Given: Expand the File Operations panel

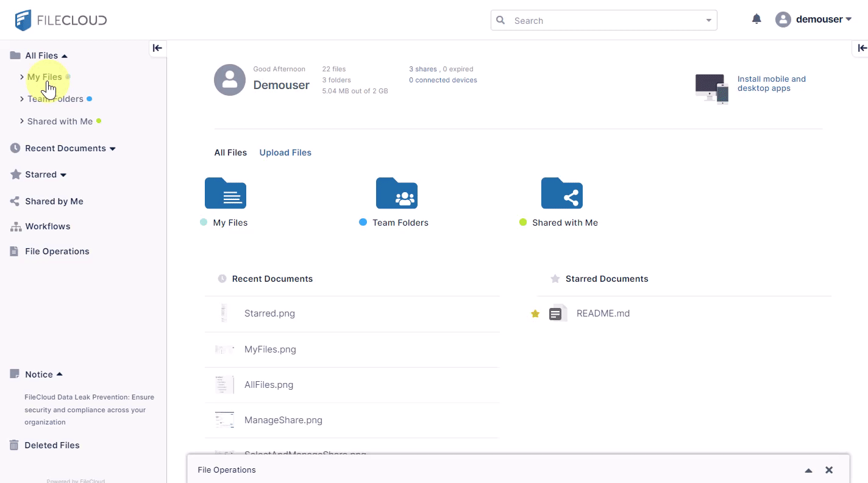Looking at the screenshot, I should pyautogui.click(x=808, y=470).
